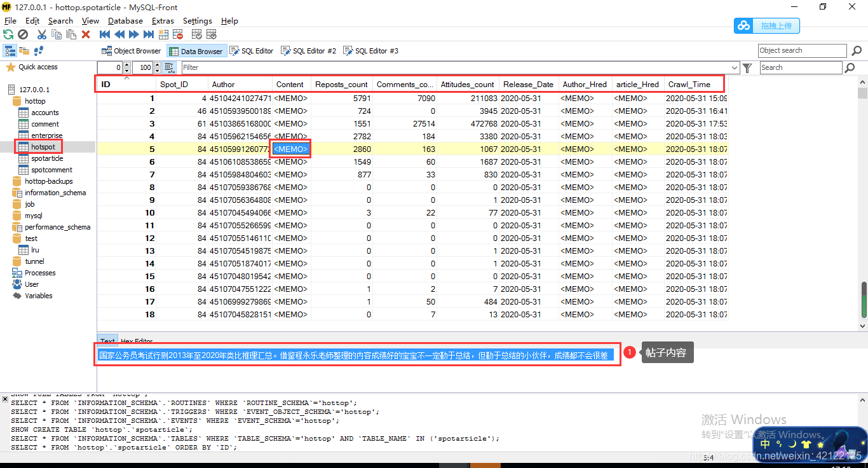Open the Database menu

click(x=126, y=20)
